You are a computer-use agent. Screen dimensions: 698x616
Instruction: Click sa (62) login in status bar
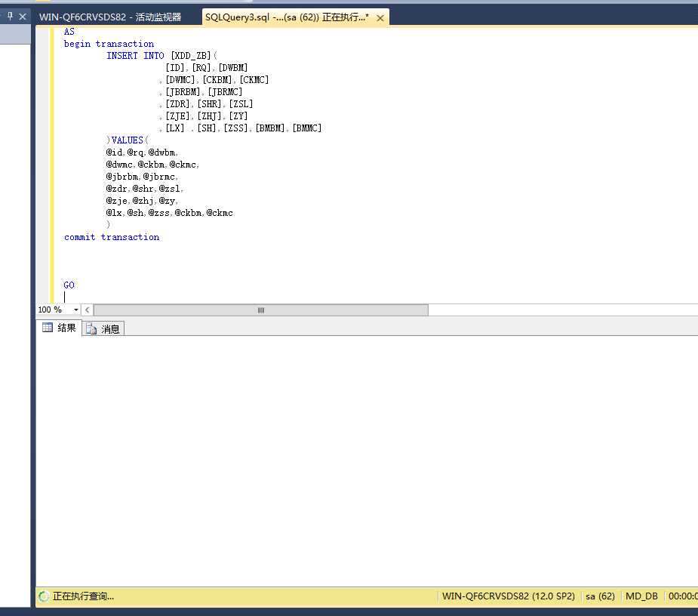(x=600, y=596)
